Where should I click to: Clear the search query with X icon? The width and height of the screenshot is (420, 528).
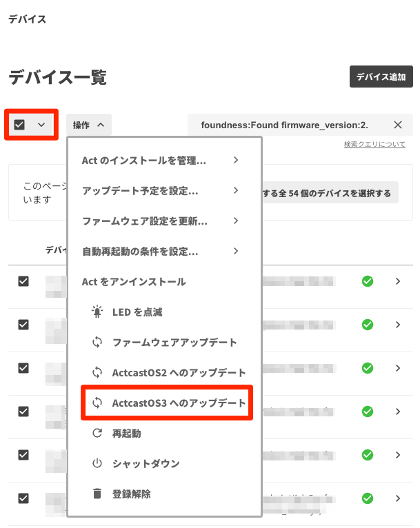(398, 125)
